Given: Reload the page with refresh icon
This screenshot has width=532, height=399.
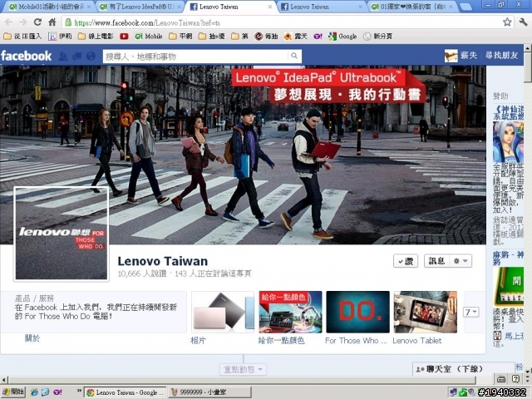Looking at the screenshot, I should (37, 22).
